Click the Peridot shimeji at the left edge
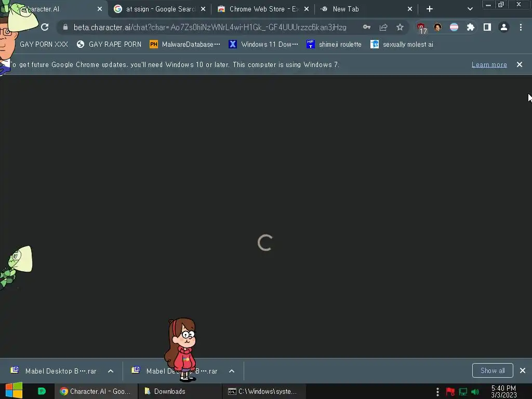532x399 pixels. tap(16, 267)
